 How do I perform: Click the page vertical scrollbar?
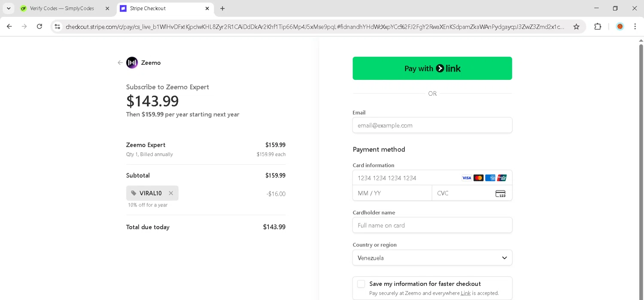coord(641,172)
